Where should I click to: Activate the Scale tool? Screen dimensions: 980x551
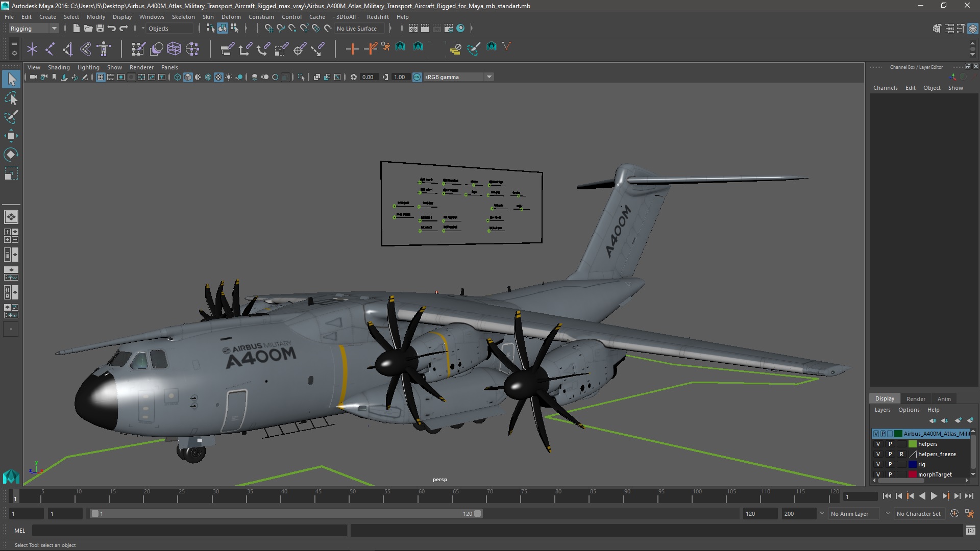point(11,173)
